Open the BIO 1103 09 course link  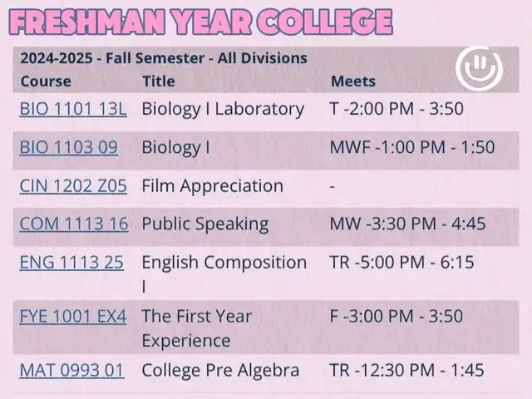click(x=69, y=148)
